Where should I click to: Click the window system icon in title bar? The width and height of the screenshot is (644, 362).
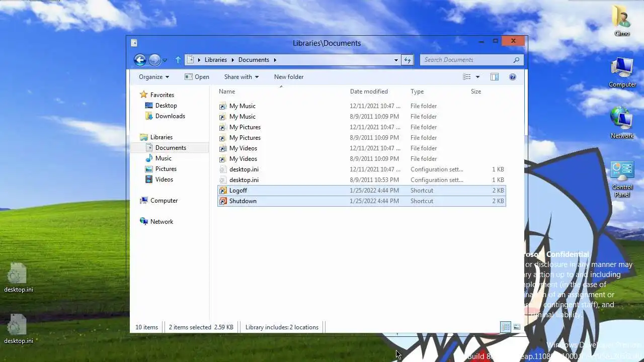pyautogui.click(x=134, y=43)
